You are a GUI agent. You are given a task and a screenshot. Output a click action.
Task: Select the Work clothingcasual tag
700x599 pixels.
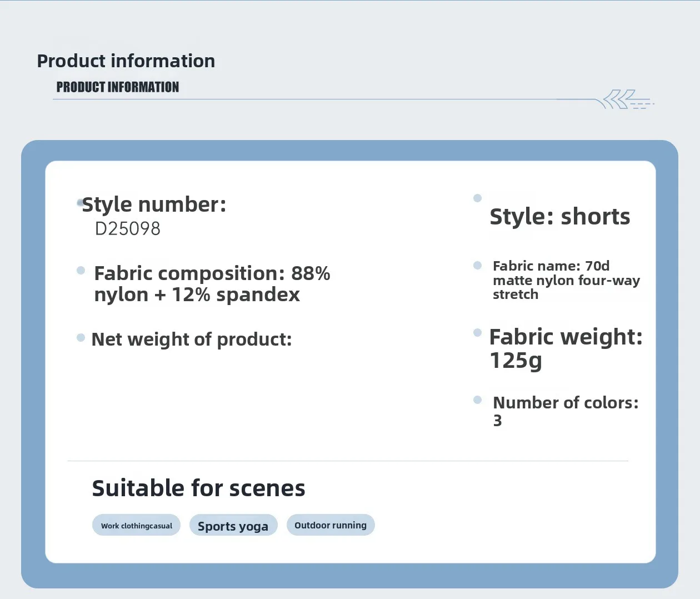[137, 526]
